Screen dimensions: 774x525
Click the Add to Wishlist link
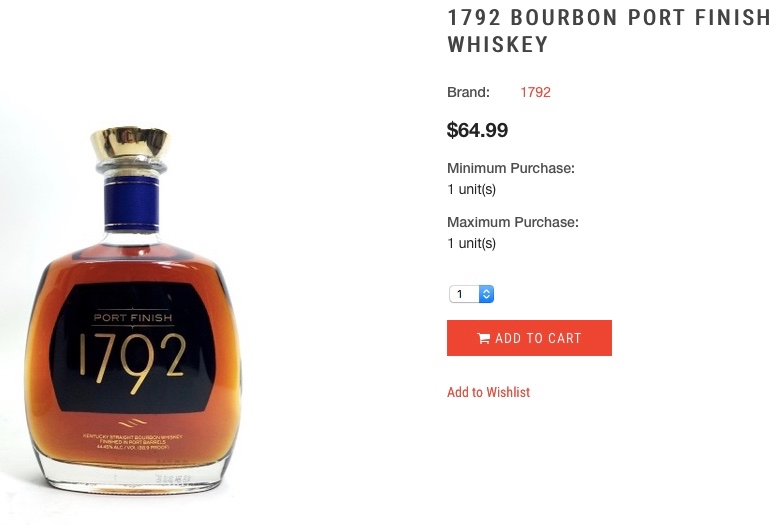tap(488, 392)
